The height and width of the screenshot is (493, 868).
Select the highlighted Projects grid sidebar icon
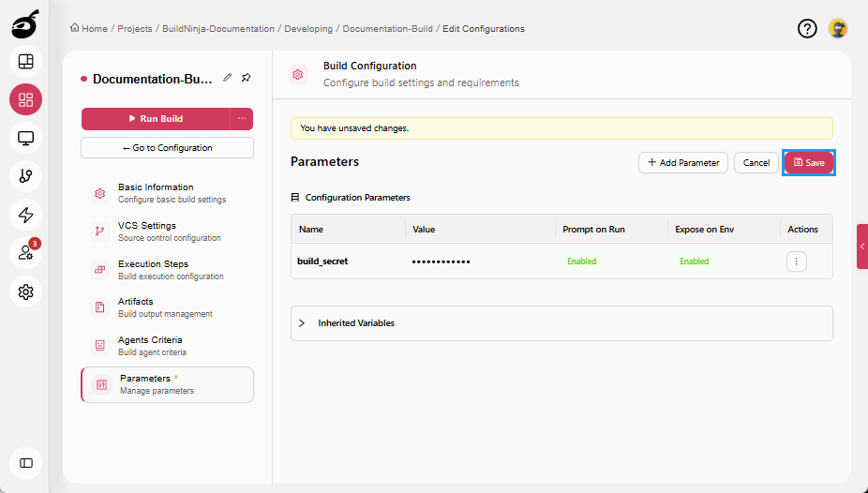click(x=25, y=99)
